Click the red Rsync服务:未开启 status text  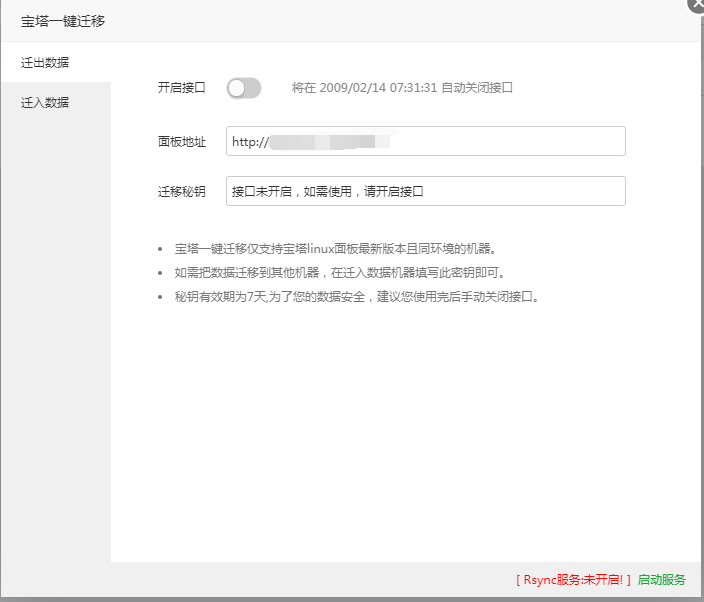pos(573,580)
